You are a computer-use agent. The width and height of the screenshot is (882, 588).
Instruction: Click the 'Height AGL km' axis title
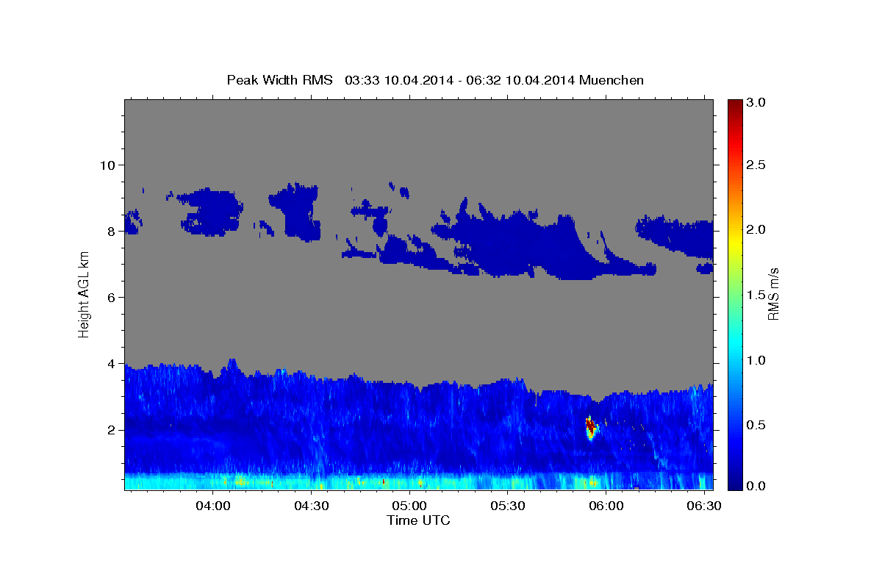point(84,294)
